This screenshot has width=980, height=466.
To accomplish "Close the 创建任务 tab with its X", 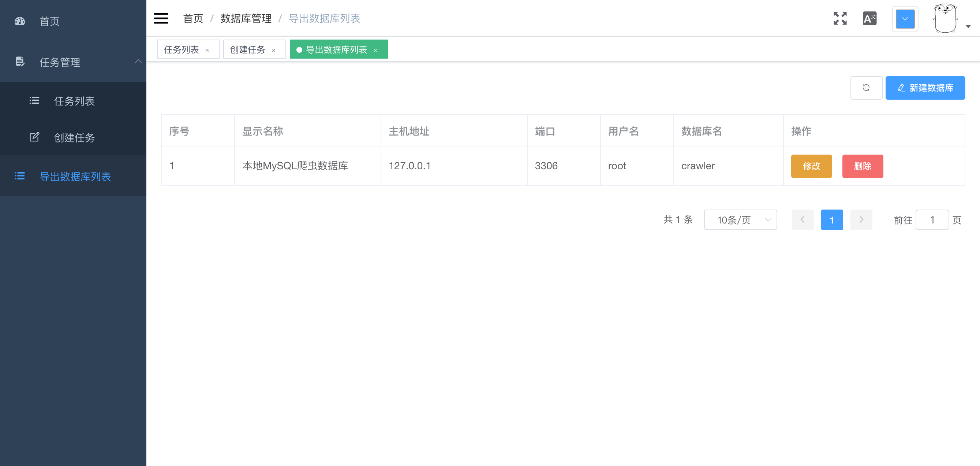I will click(x=273, y=50).
